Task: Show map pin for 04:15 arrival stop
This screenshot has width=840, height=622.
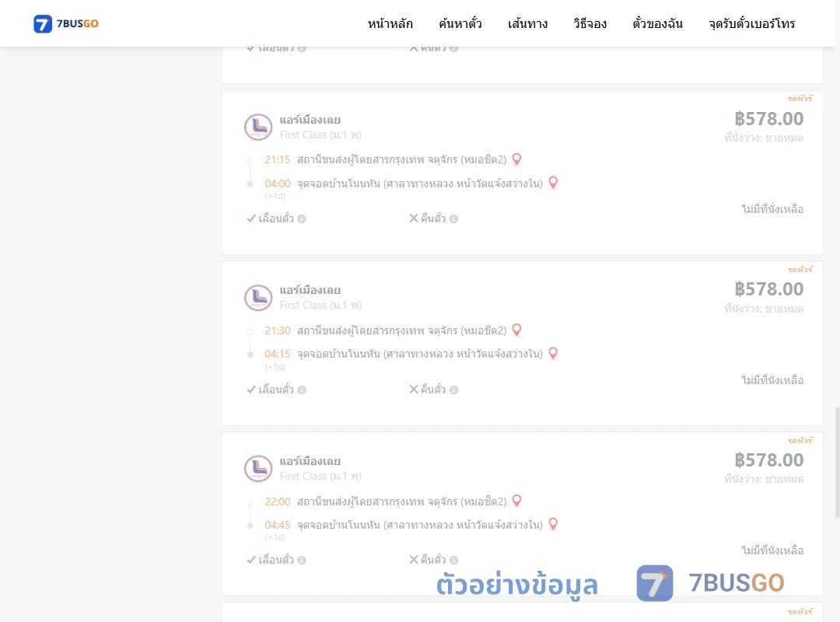Action: (554, 354)
